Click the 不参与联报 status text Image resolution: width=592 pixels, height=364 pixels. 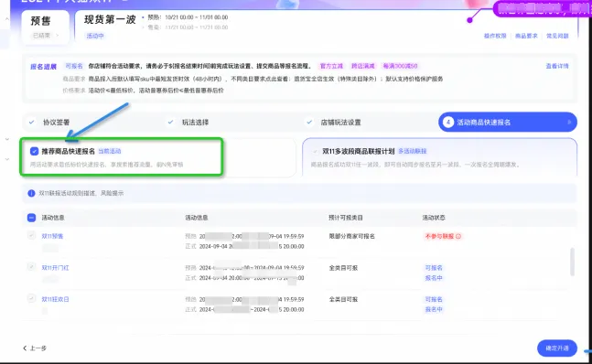[439, 237]
